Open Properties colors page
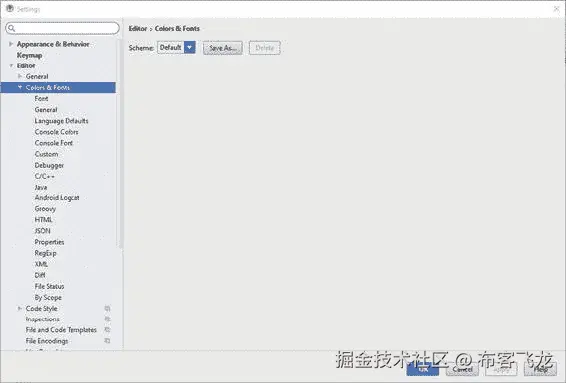This screenshot has width=566, height=383. coord(49,242)
